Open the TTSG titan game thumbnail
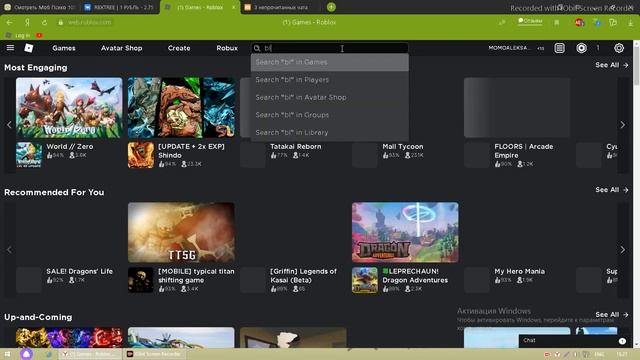The image size is (640, 360). point(181,232)
